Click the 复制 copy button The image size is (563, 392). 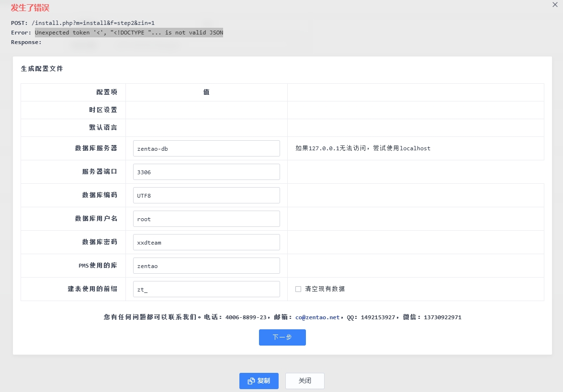click(259, 381)
